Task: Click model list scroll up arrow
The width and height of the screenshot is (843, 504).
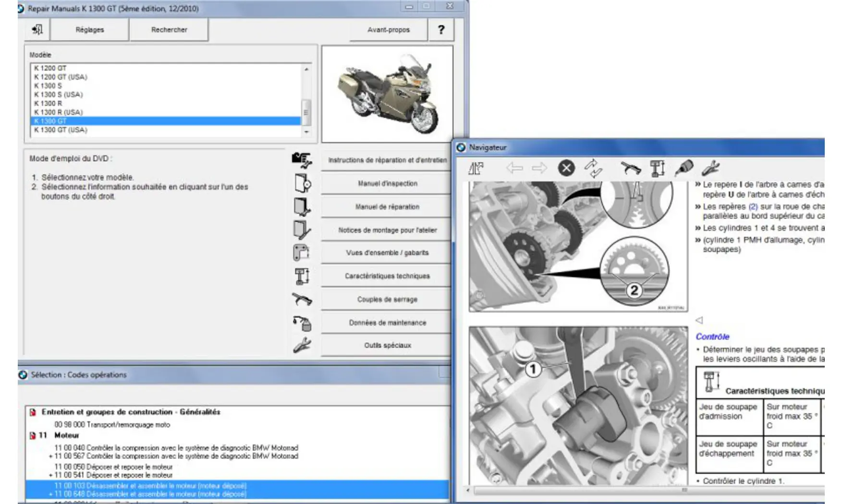Action: pos(306,69)
